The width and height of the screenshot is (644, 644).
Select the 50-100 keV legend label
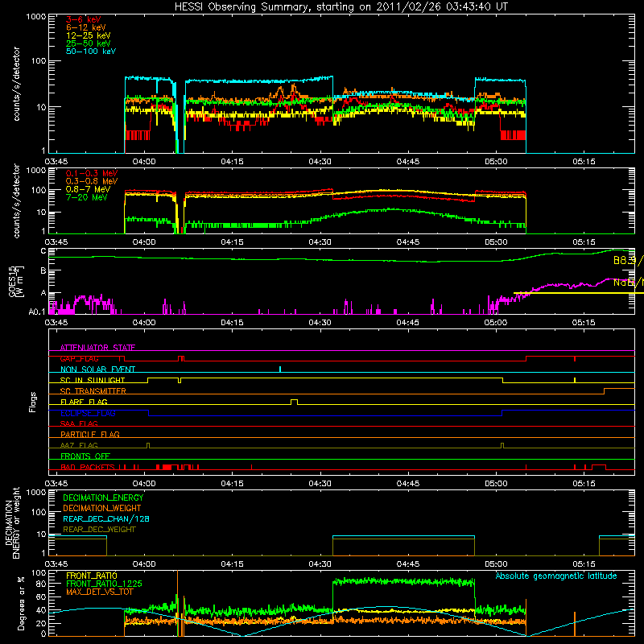coord(91,52)
